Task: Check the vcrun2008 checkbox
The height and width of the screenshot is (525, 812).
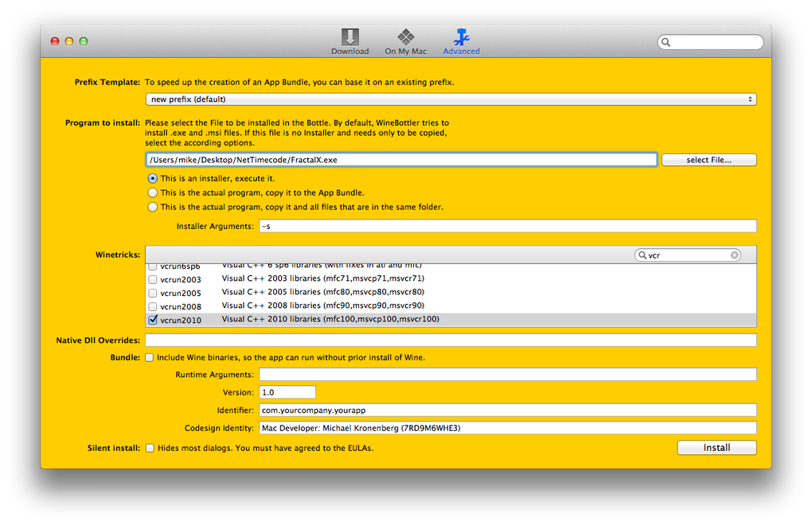Action: 153,306
